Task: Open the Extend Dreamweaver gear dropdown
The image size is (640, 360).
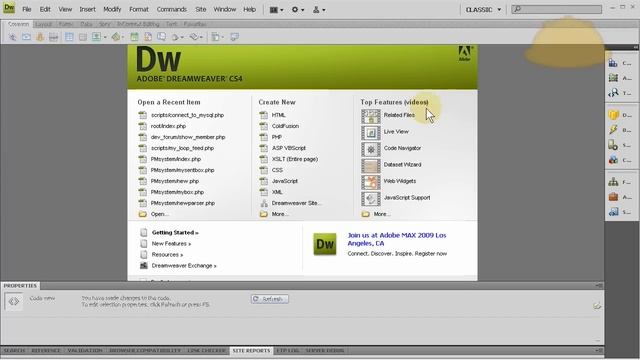Action: pyautogui.click(x=298, y=9)
